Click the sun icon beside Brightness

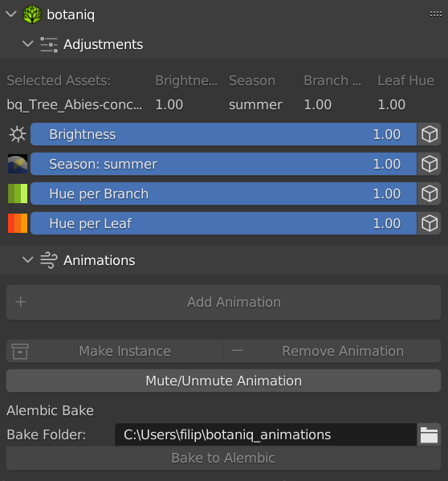[18, 134]
